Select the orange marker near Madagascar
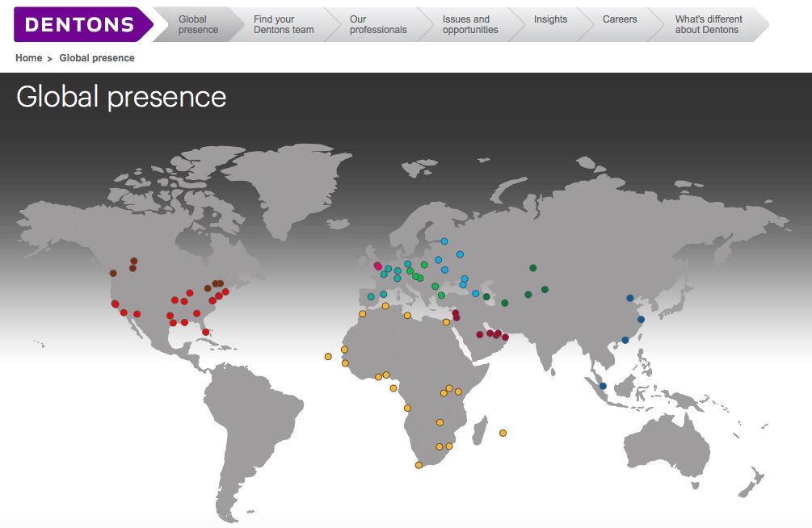 tap(503, 433)
